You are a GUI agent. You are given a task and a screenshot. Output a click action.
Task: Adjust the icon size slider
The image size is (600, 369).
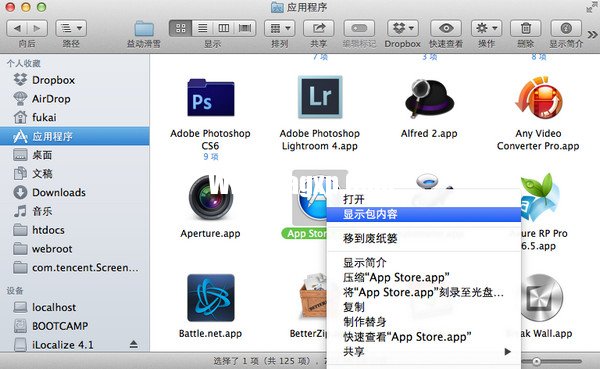tap(536, 361)
